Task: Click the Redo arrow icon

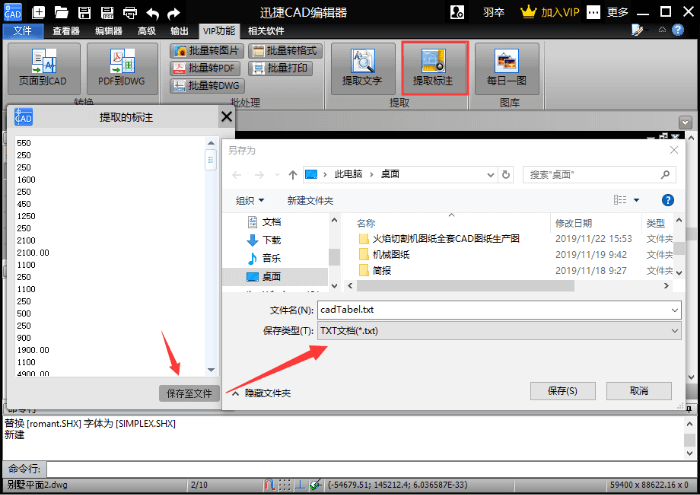Action: pos(174,13)
